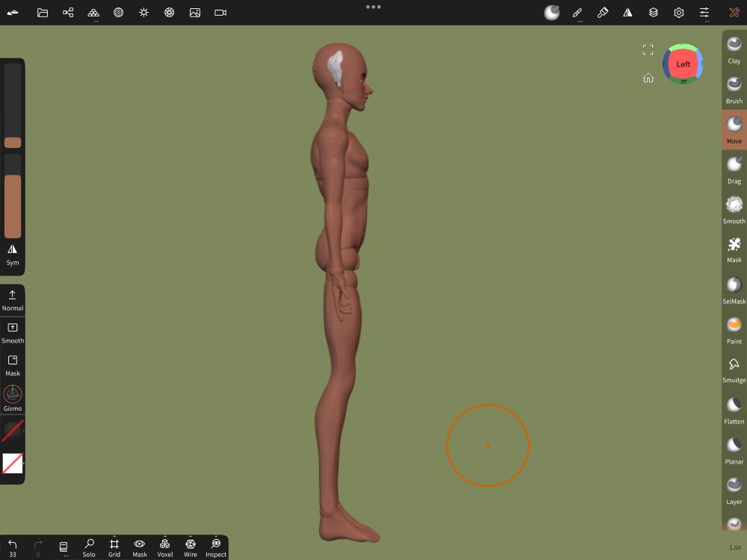Open the symmetry settings with the mirror icon

point(627,12)
